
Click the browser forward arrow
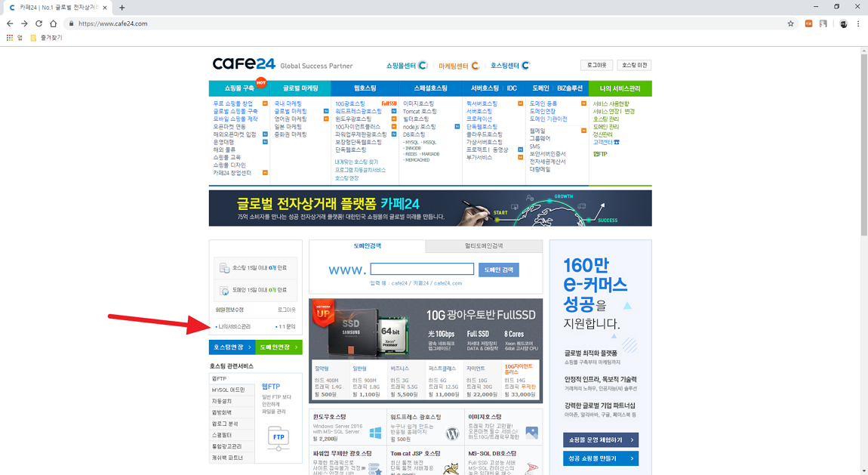tap(24, 24)
